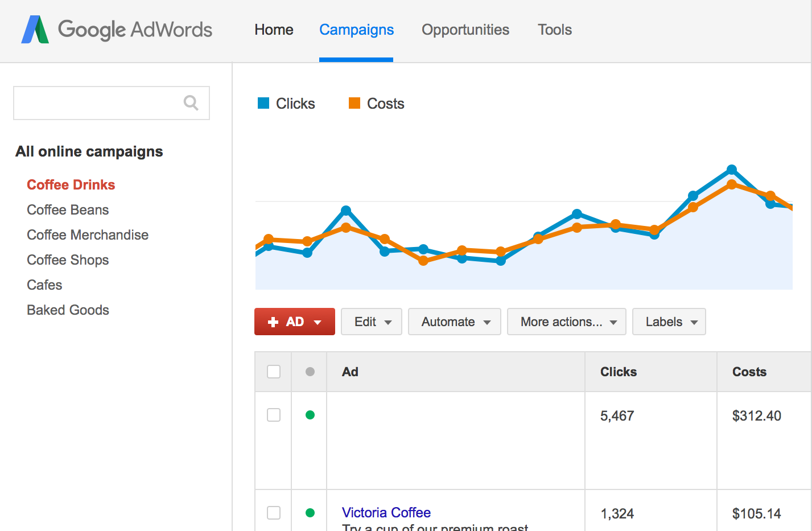Click the Costs legend label
This screenshot has width=812, height=531.
click(x=386, y=104)
